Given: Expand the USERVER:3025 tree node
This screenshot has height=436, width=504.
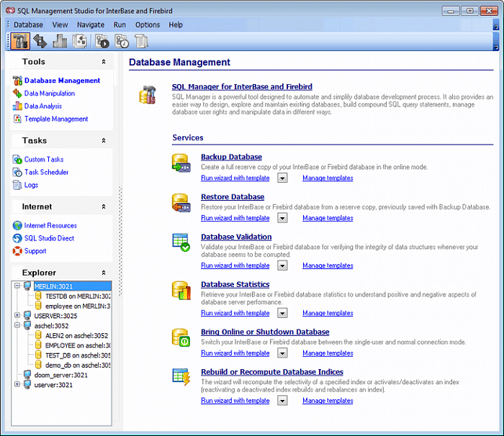Looking at the screenshot, I should [17, 315].
